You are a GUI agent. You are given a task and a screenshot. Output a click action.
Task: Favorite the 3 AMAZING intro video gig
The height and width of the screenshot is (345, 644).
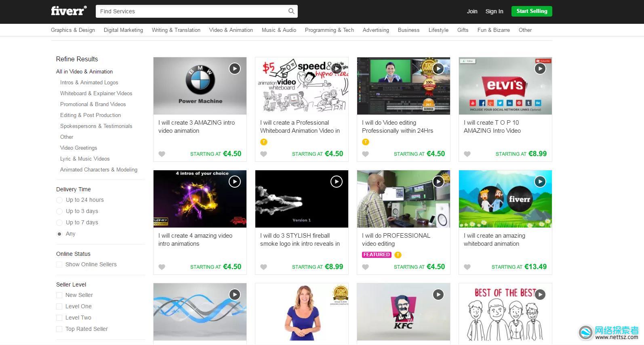coord(162,154)
